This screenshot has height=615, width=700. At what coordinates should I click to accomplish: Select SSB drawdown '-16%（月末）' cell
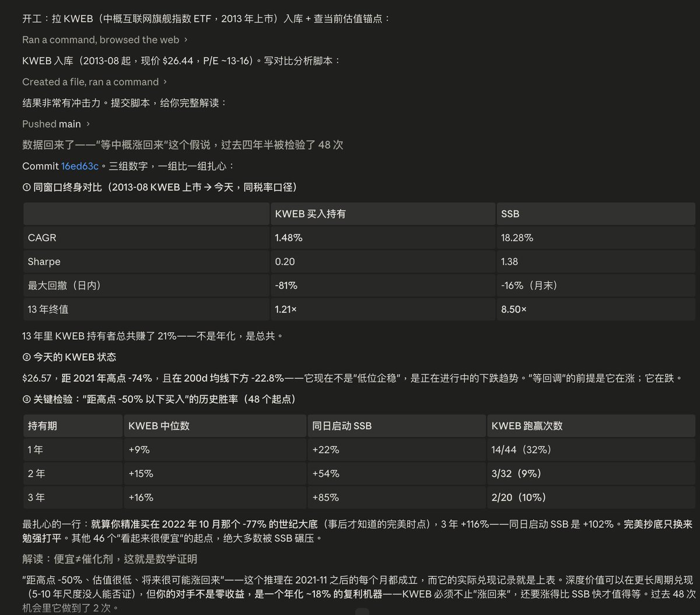(x=596, y=286)
